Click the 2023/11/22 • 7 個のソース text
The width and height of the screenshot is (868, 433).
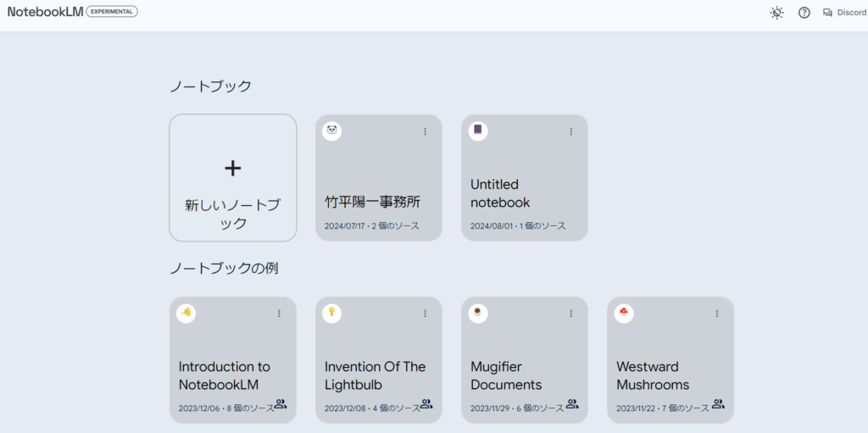pyautogui.click(x=663, y=408)
